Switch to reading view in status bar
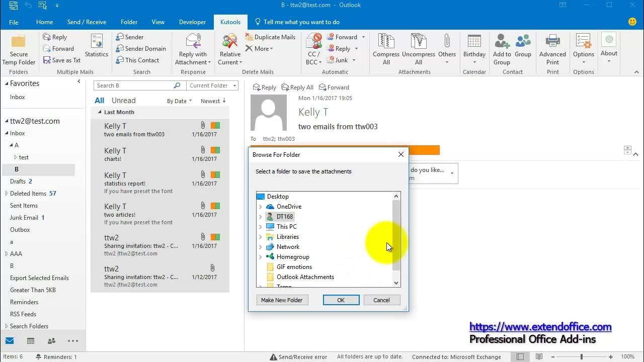The width and height of the screenshot is (644, 362). (x=539, y=357)
